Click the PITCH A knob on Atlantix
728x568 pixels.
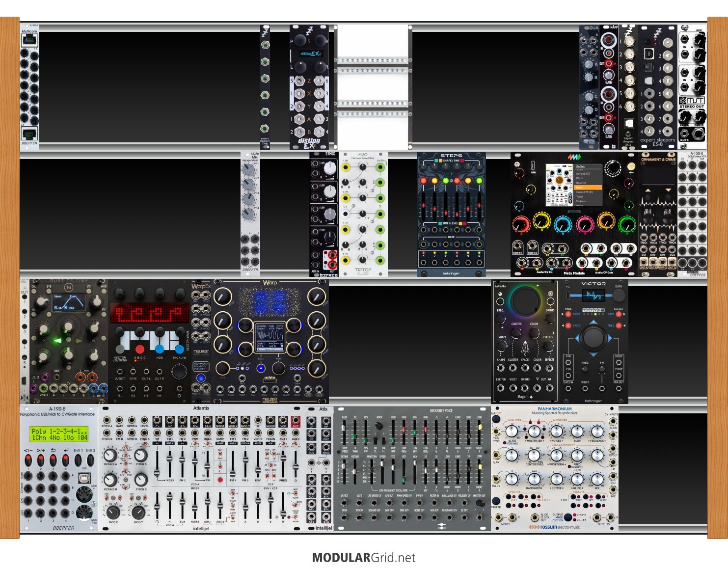coord(141,455)
